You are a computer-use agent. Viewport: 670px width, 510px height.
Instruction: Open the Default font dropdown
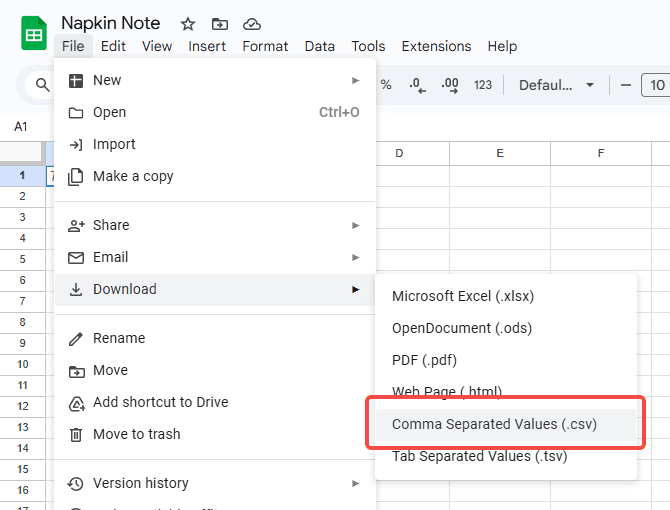[556, 85]
